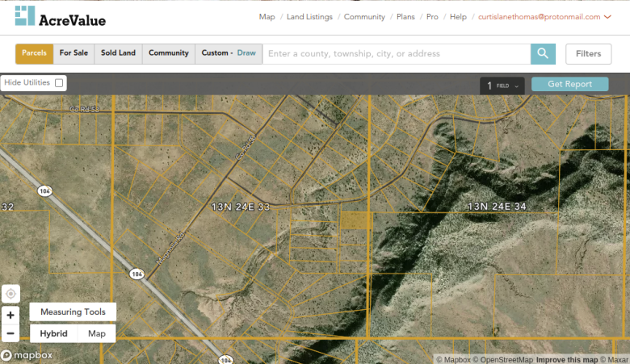Click the Mapbox logo

pos(27,355)
